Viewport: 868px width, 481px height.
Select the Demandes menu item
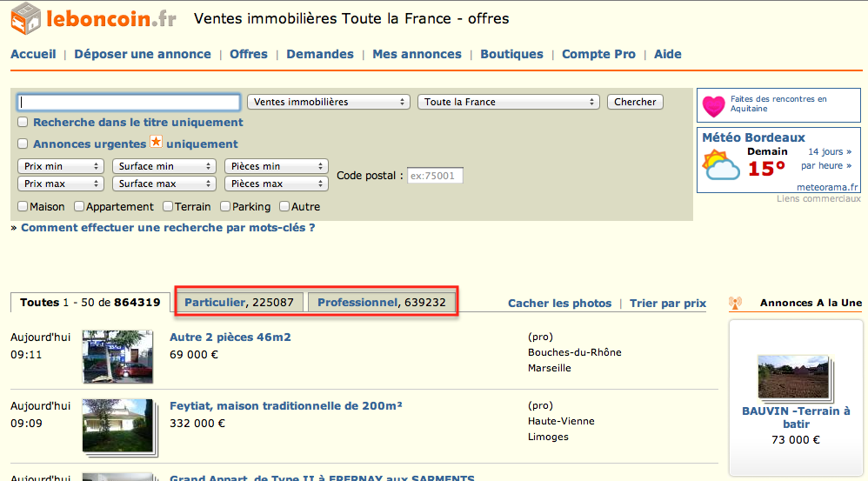pos(320,54)
